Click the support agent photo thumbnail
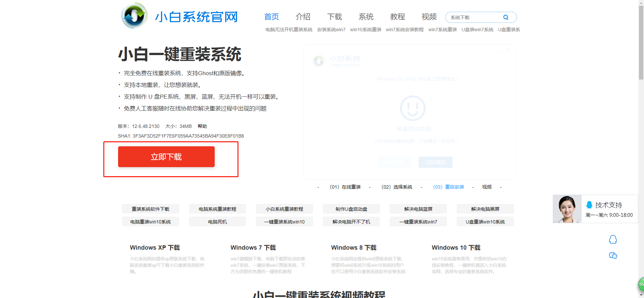Viewport: 644px width, 298px height. pos(567,209)
